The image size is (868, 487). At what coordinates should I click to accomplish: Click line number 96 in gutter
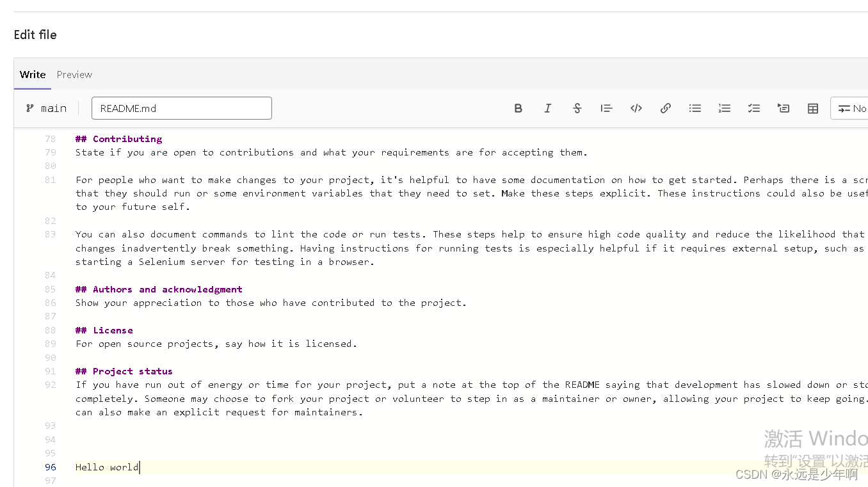pos(51,467)
